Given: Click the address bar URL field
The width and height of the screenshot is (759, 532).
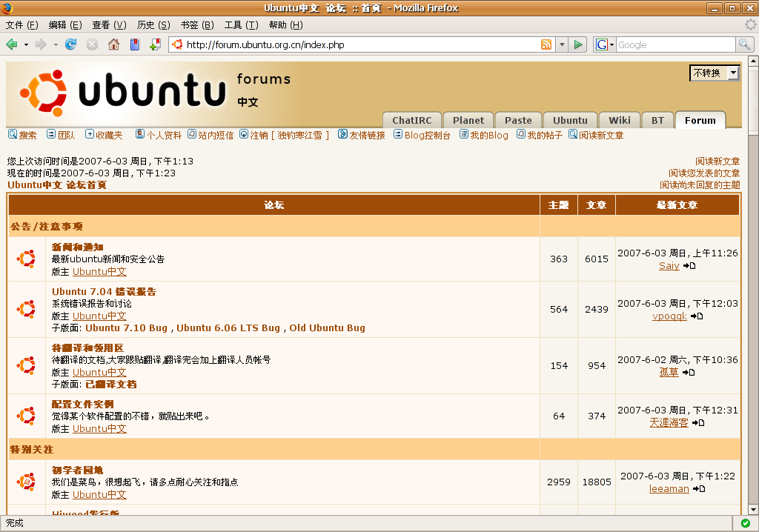Looking at the screenshot, I should coord(362,44).
